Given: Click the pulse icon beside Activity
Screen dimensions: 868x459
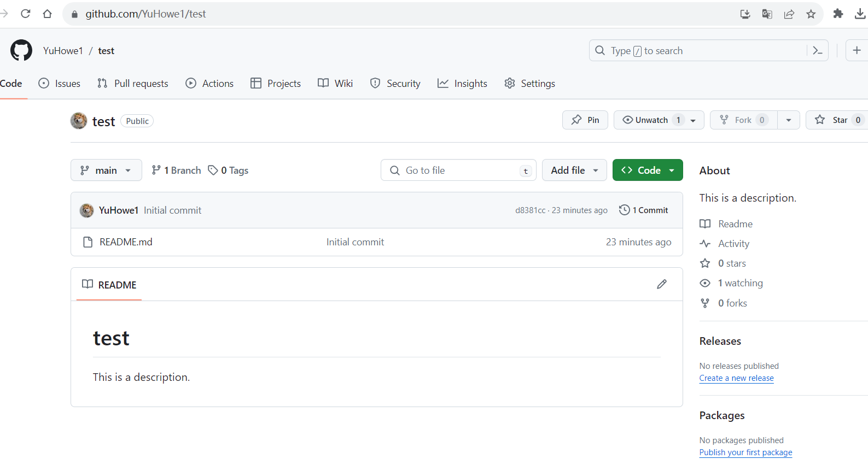Looking at the screenshot, I should point(705,244).
